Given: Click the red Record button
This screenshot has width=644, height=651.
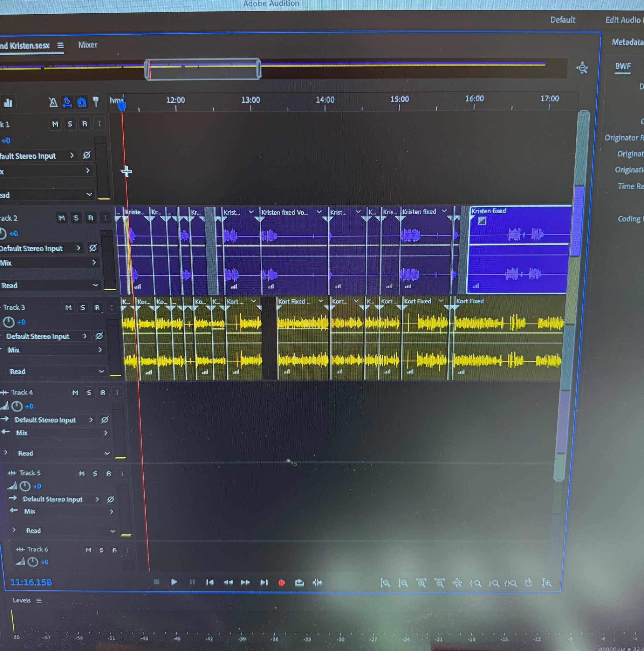Looking at the screenshot, I should [x=282, y=582].
